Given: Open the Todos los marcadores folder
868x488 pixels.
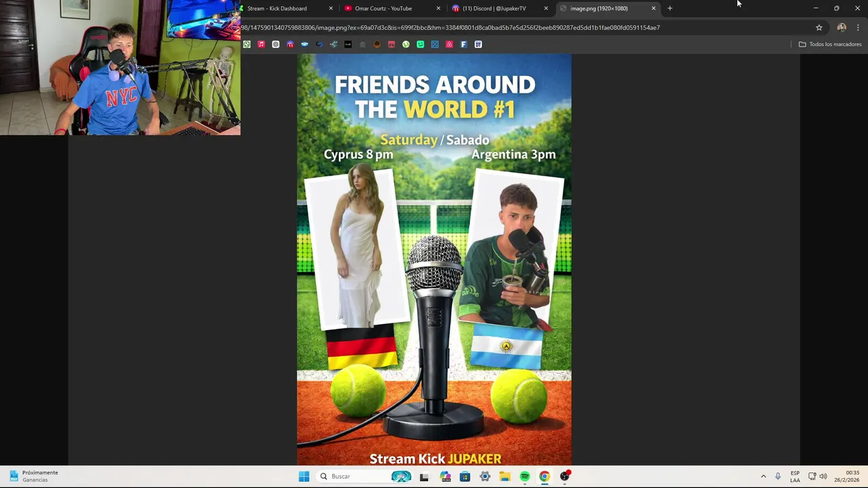Looking at the screenshot, I should (830, 44).
